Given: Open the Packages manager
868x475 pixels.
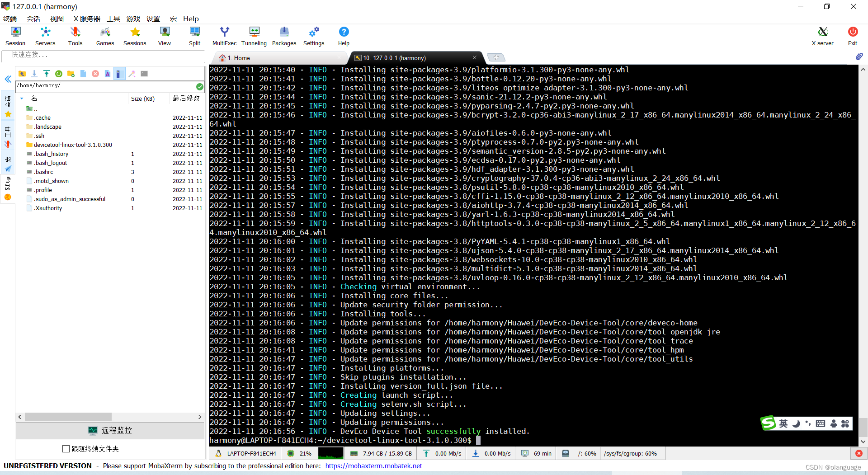Looking at the screenshot, I should [x=284, y=35].
